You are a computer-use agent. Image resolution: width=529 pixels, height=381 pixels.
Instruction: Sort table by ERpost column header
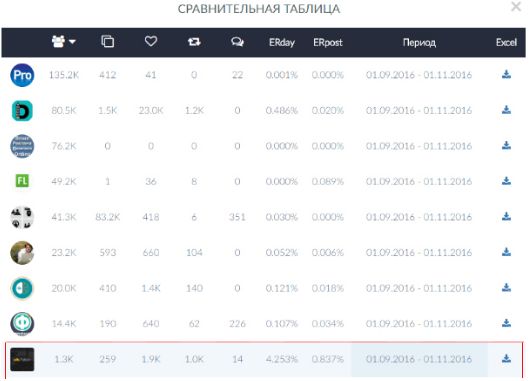tap(328, 43)
